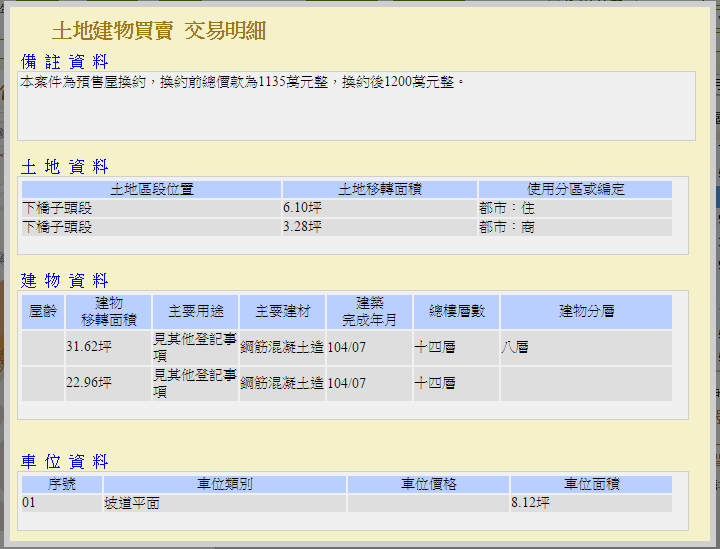Select parking serial number 01
The width and height of the screenshot is (720, 549).
point(62,503)
